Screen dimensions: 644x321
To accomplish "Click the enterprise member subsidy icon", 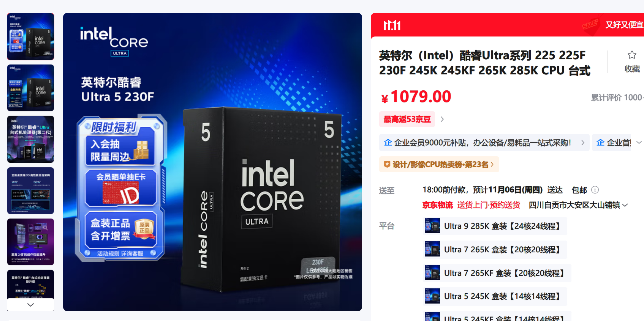I will click(388, 143).
